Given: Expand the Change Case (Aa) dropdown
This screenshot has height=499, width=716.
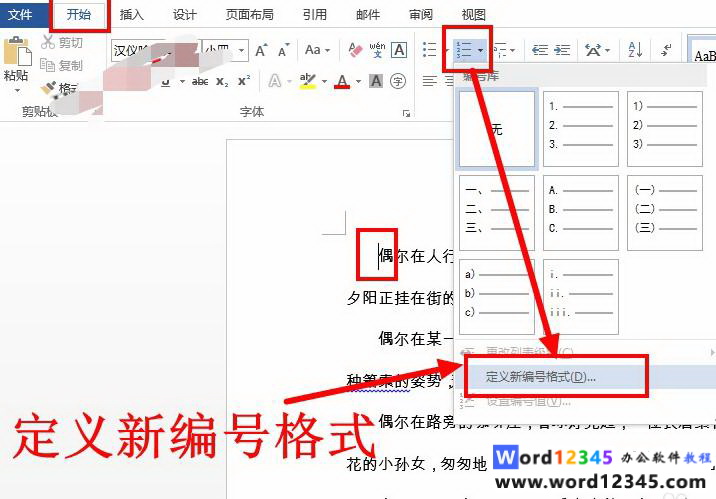Looking at the screenshot, I should (x=318, y=50).
